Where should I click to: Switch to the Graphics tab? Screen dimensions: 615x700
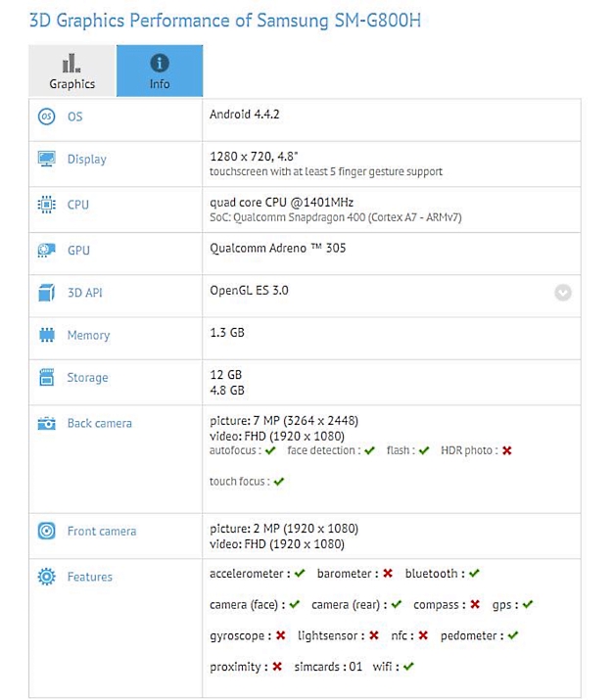click(72, 71)
